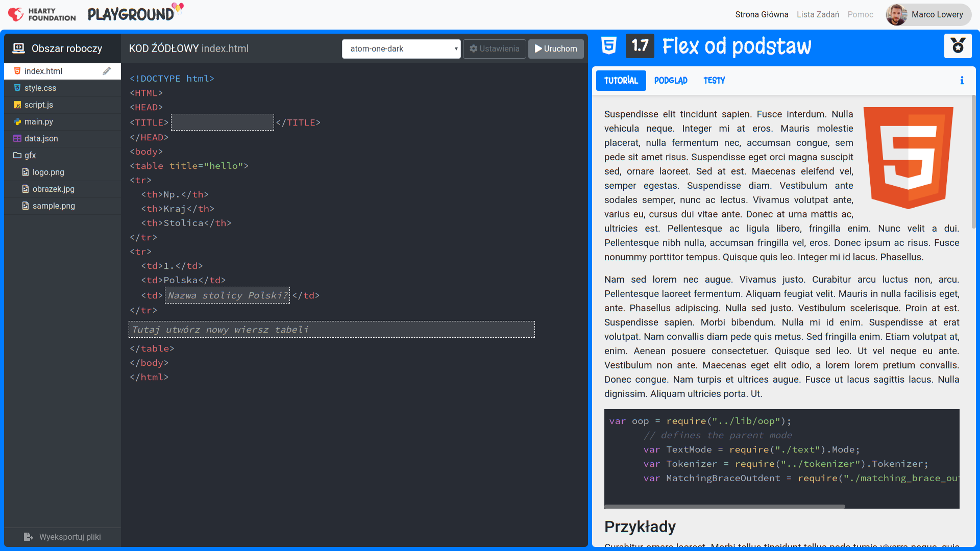The width and height of the screenshot is (980, 551).
Task: Collapse the gfx folder
Action: (30, 155)
